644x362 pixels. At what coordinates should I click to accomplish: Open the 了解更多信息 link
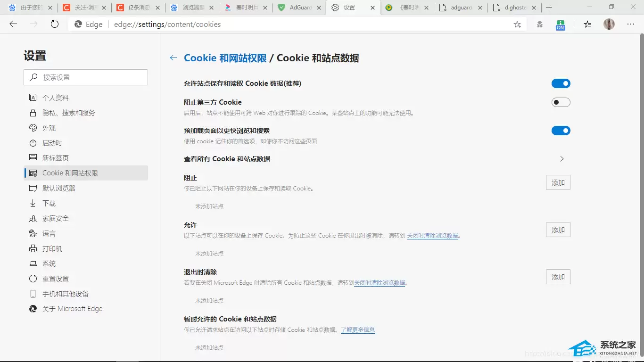[x=358, y=330]
